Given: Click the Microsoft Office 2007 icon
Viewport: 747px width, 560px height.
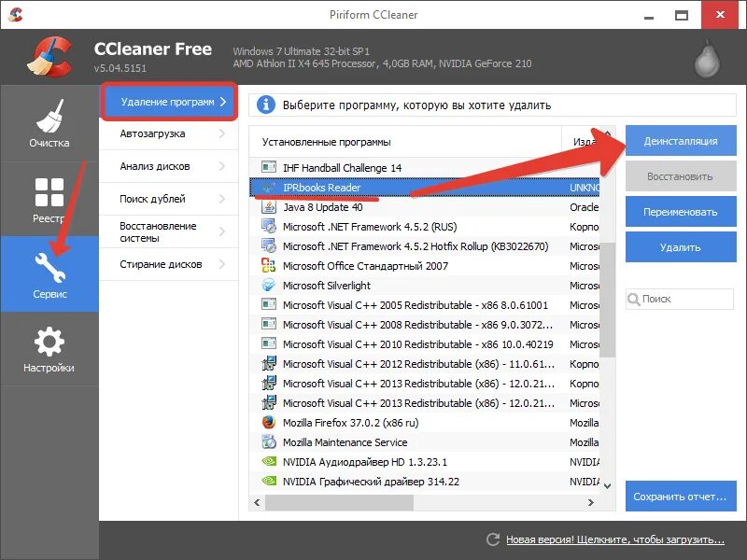Looking at the screenshot, I should (269, 265).
